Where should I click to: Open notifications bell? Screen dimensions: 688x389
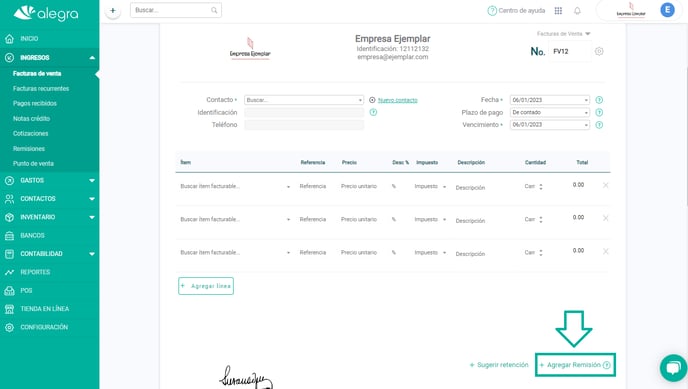tap(577, 11)
